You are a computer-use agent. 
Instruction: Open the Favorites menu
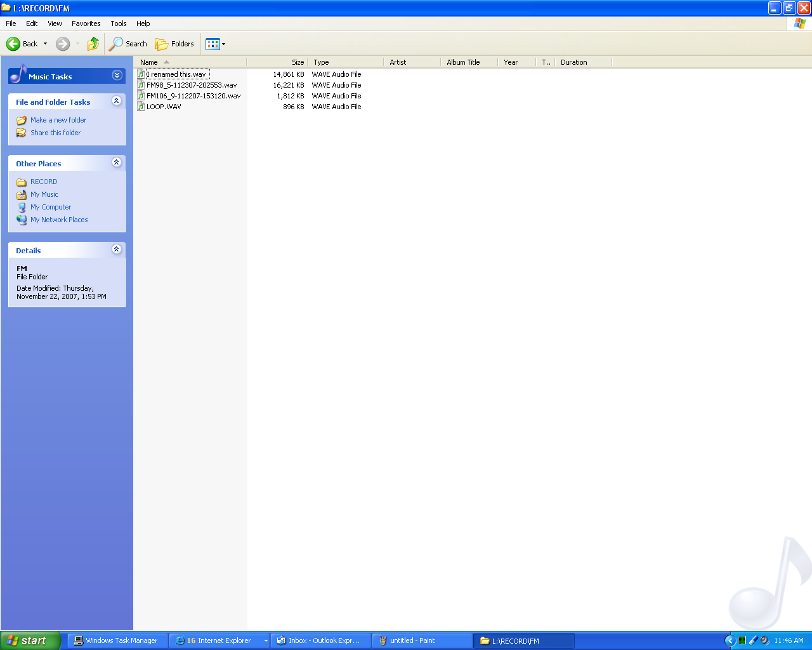(86, 23)
